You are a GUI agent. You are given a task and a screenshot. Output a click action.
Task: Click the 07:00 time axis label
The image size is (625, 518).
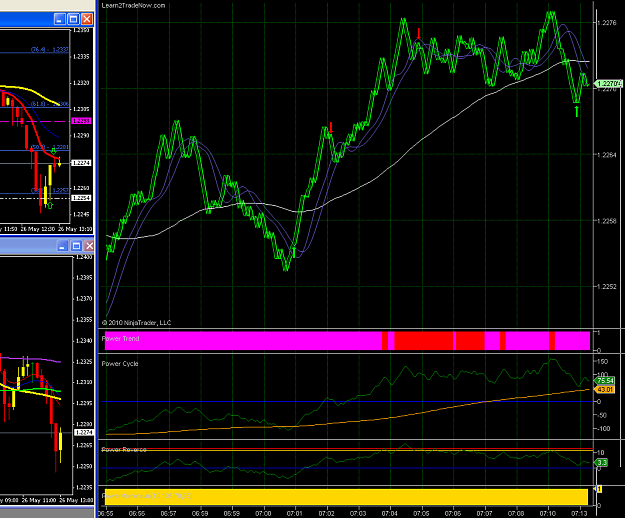(x=263, y=514)
